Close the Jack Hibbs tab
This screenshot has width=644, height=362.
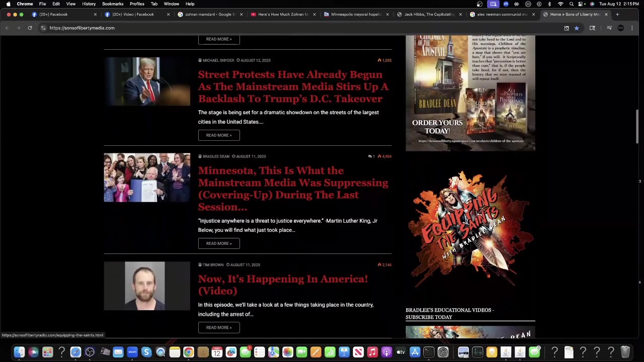[460, 15]
